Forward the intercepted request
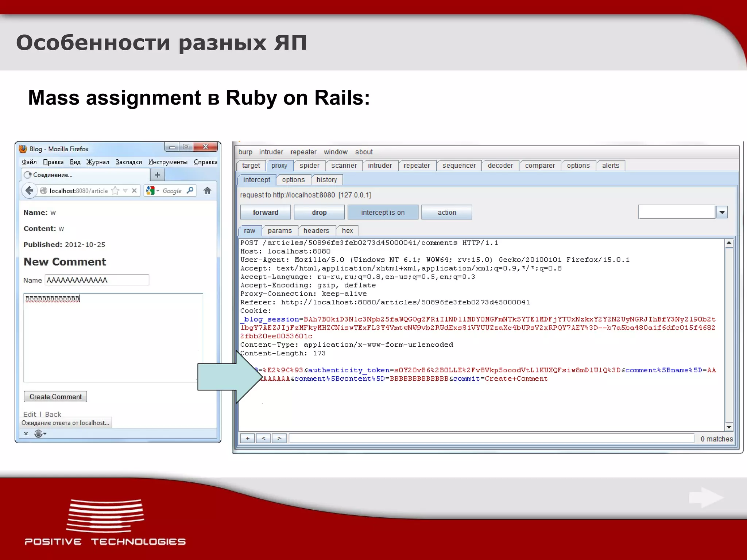 tap(266, 212)
